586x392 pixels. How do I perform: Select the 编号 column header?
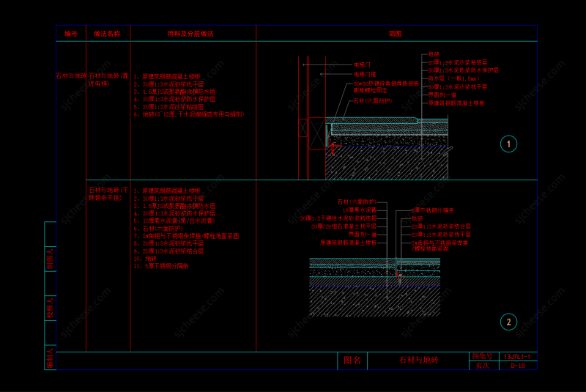point(71,34)
